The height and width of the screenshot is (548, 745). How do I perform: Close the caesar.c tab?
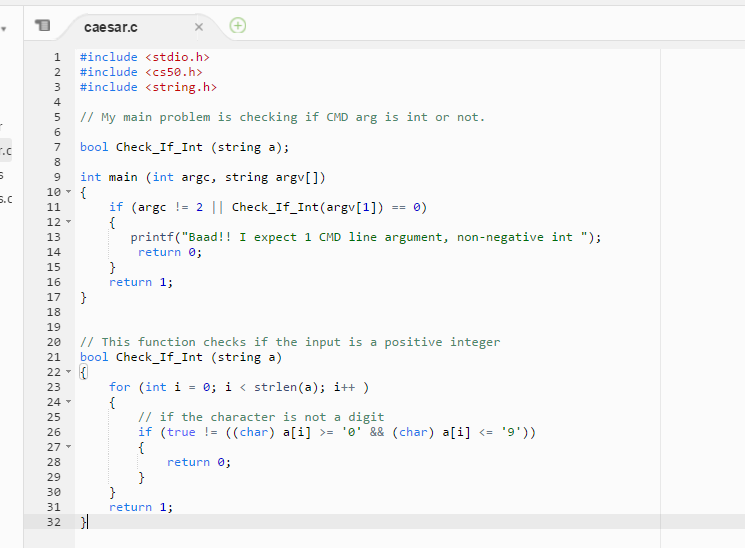point(199,27)
